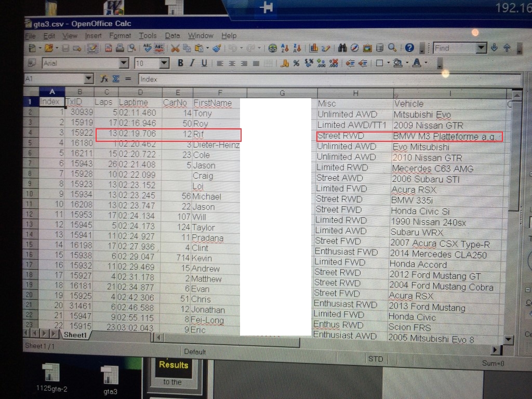Screen dimensions: 532x399
Task: Open the Name Box dropdown arrow
Action: coord(88,79)
